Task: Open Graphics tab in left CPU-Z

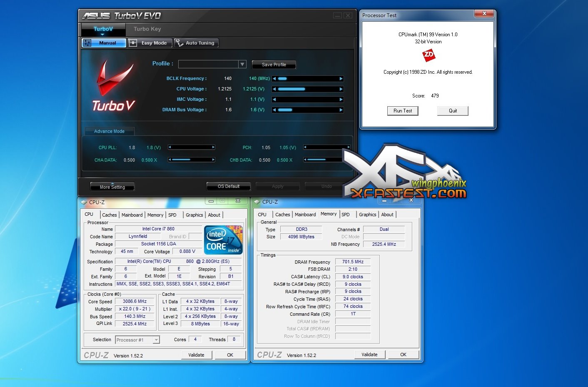Action: point(194,215)
